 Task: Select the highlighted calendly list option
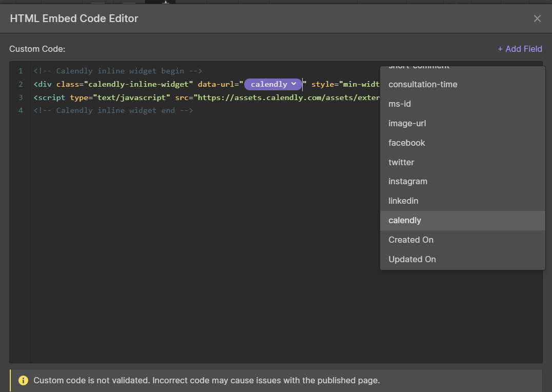[405, 220]
